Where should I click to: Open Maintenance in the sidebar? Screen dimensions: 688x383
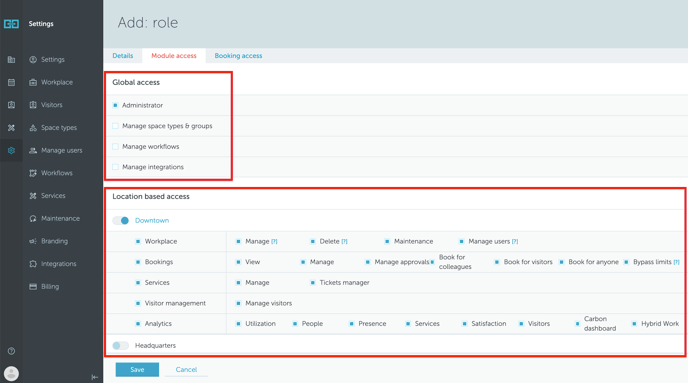click(x=61, y=218)
